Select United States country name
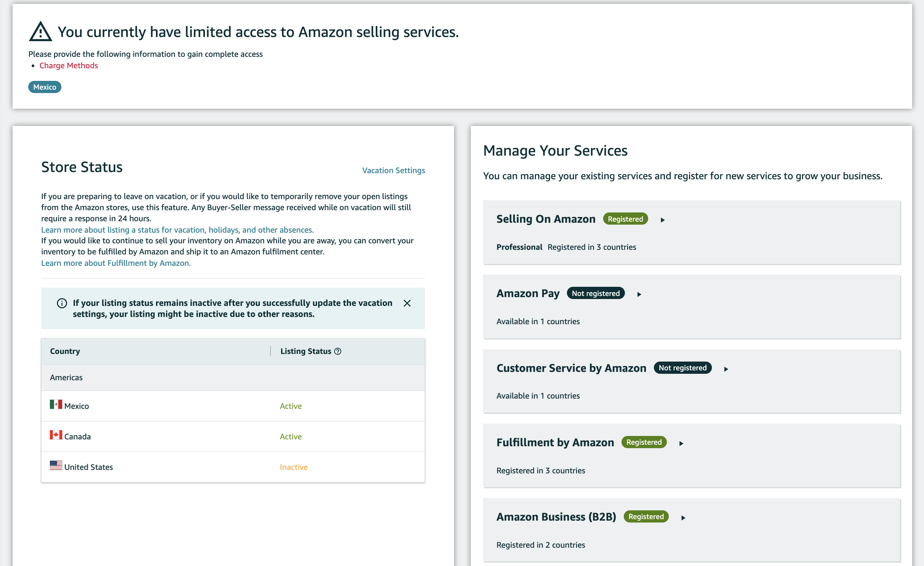Viewport: 924px width, 566px height. (x=89, y=467)
